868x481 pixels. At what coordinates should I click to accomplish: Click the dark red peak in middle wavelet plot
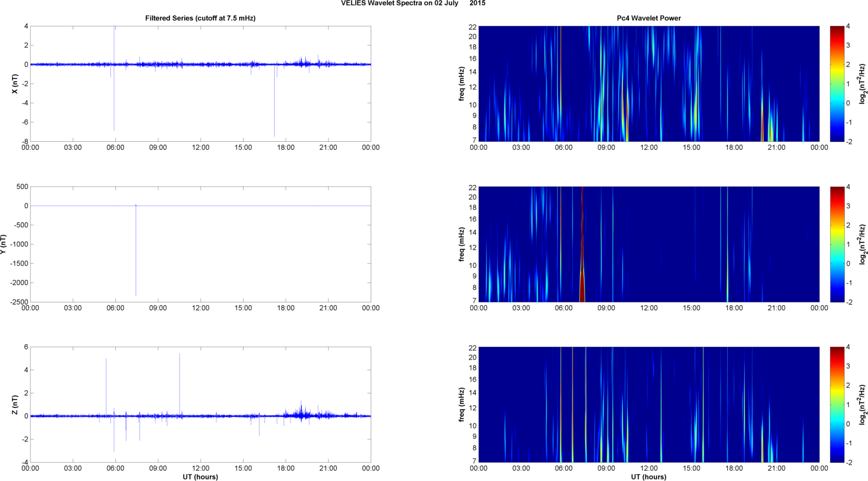click(582, 283)
